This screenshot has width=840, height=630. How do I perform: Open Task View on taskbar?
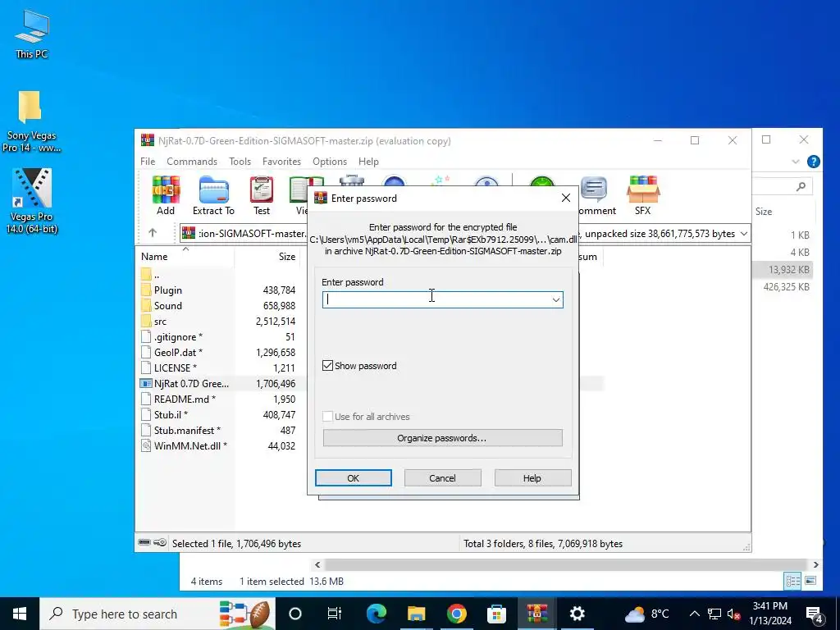tap(335, 614)
